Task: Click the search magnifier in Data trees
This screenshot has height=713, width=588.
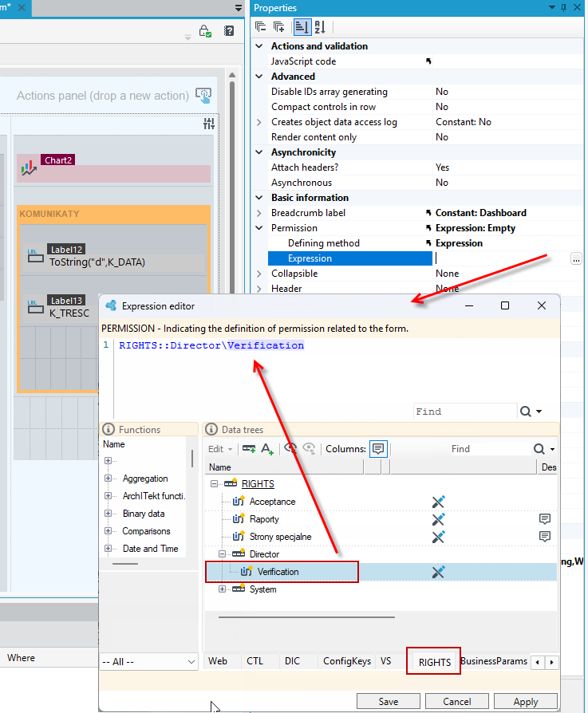Action: 539,449
